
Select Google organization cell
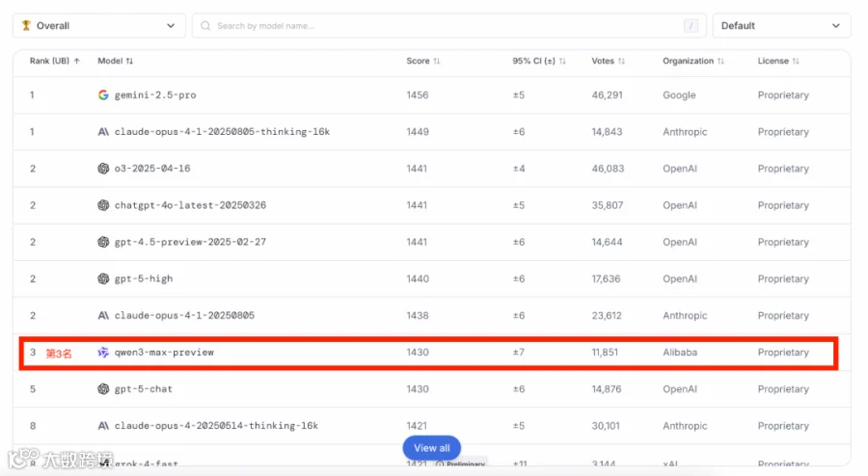(x=679, y=95)
